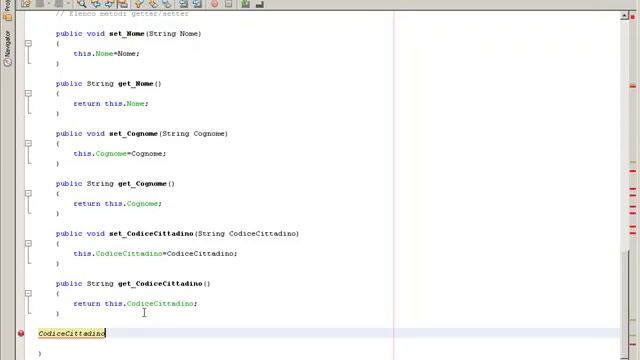Viewport: 640px width, 360px height.
Task: Click the error glyph beside CodiceCittadino line
Action: (x=21, y=333)
